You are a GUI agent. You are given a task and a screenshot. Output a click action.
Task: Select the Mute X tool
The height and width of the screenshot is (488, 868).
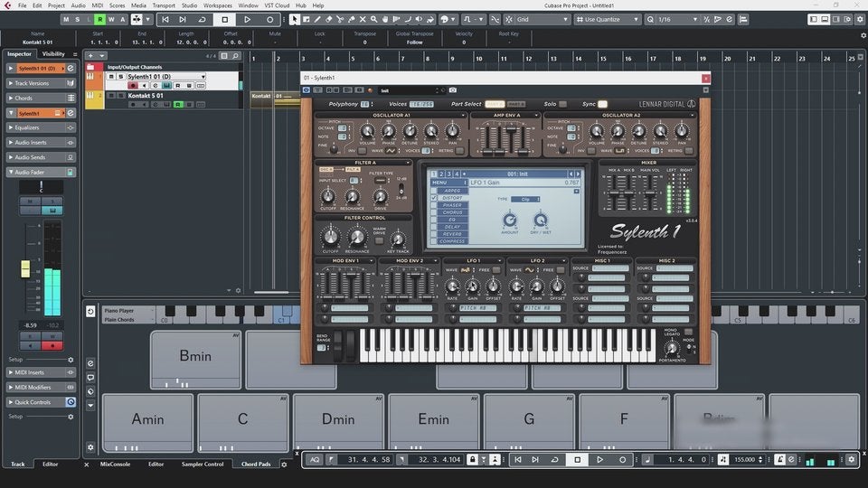point(363,19)
